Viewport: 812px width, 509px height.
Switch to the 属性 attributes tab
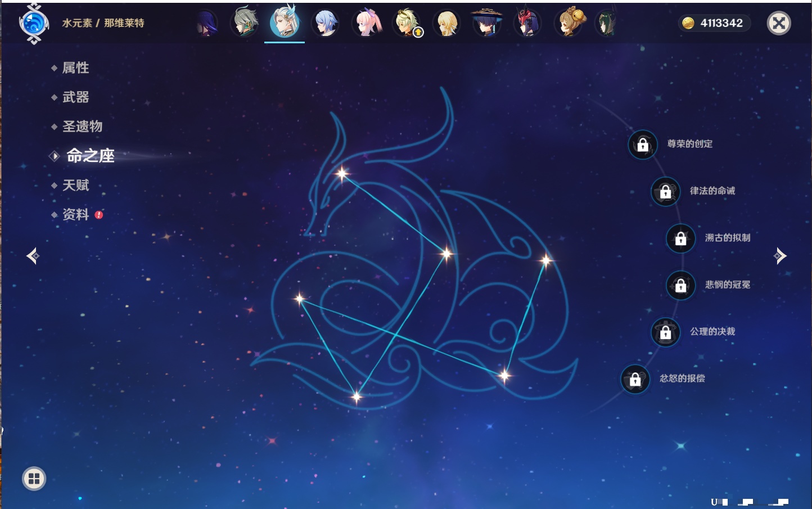75,68
